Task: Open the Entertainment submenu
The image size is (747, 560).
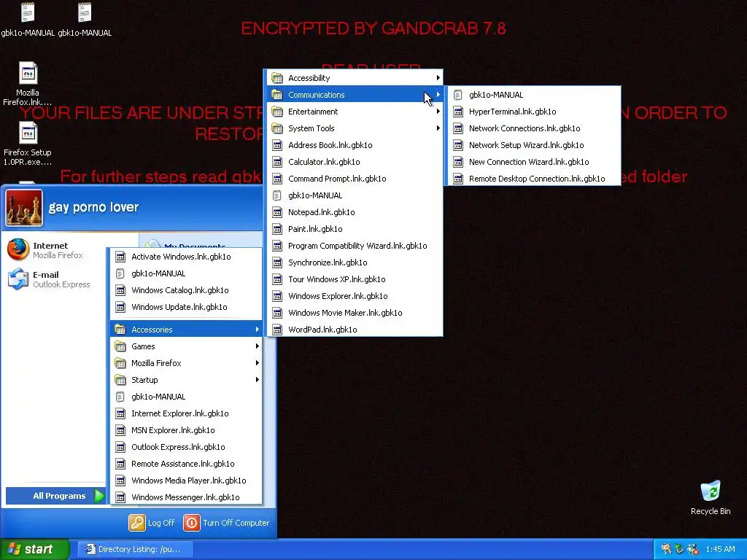Action: click(355, 112)
